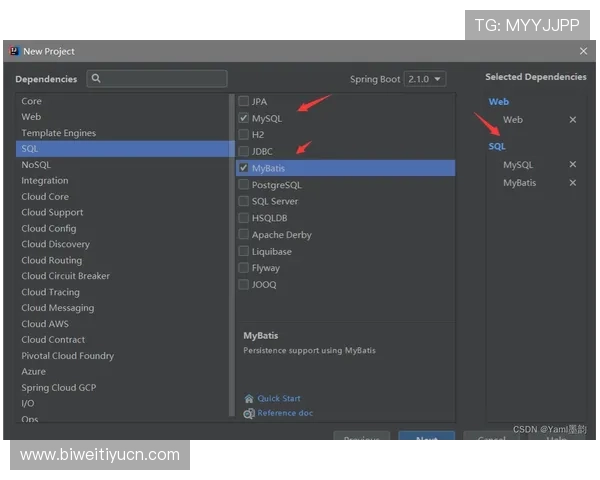Tick the H2 checkbox
Viewport: 600px width, 480px height.
click(243, 134)
